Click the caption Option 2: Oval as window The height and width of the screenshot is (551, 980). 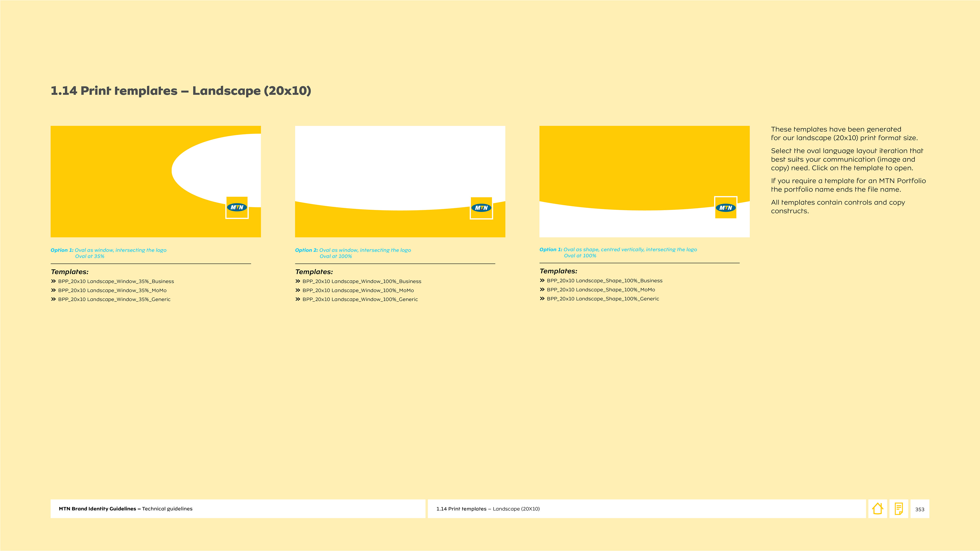[353, 253]
